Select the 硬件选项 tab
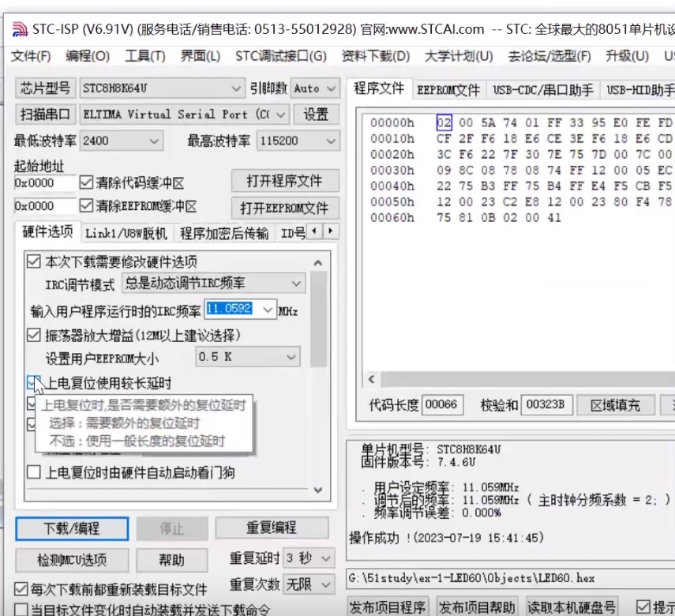 pos(48,232)
